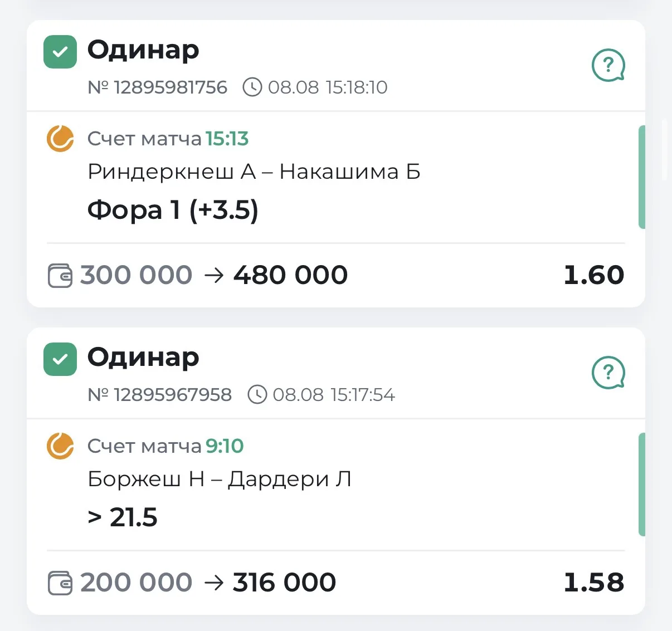Viewport: 672px width, 631px height.
Task: Click wallet icon next to 300 000
Action: click(x=60, y=276)
